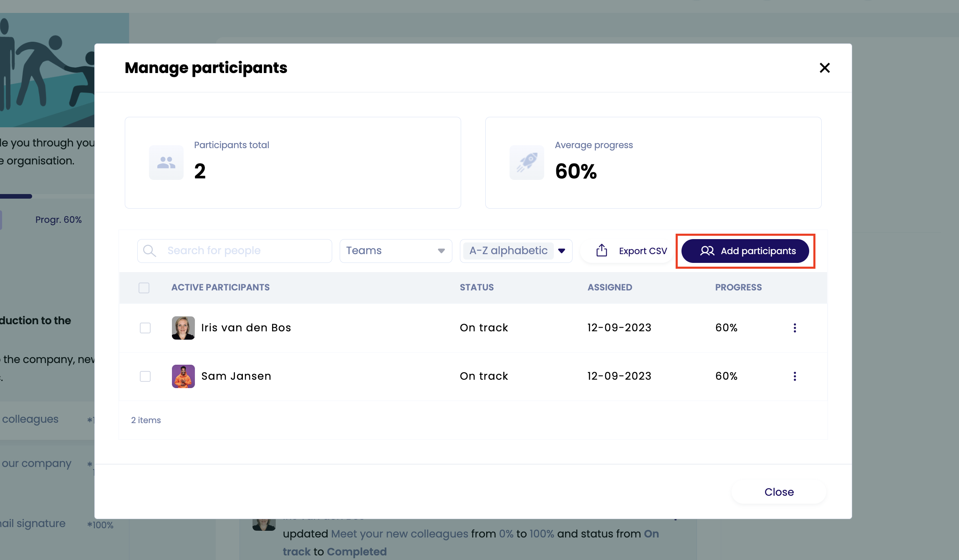Click the participants total people icon
959x560 pixels.
(166, 163)
